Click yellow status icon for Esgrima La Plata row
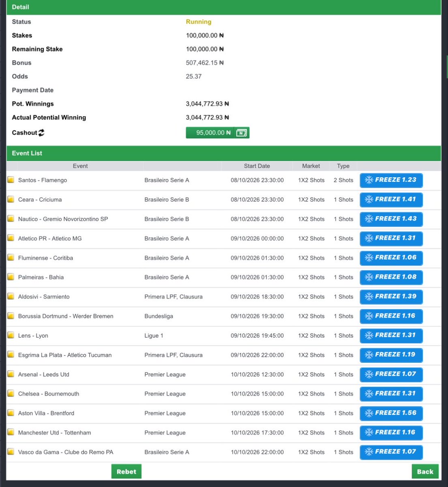This screenshot has width=448, height=487. (11, 355)
